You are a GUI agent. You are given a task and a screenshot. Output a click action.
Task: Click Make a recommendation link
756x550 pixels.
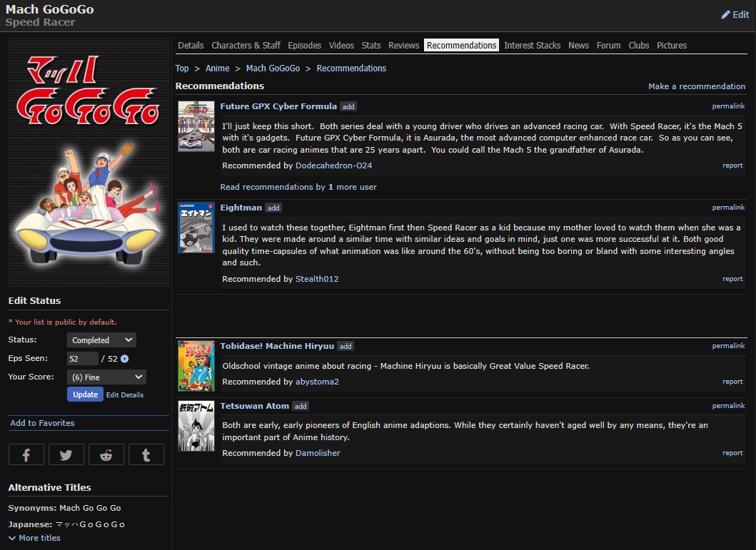(x=697, y=86)
